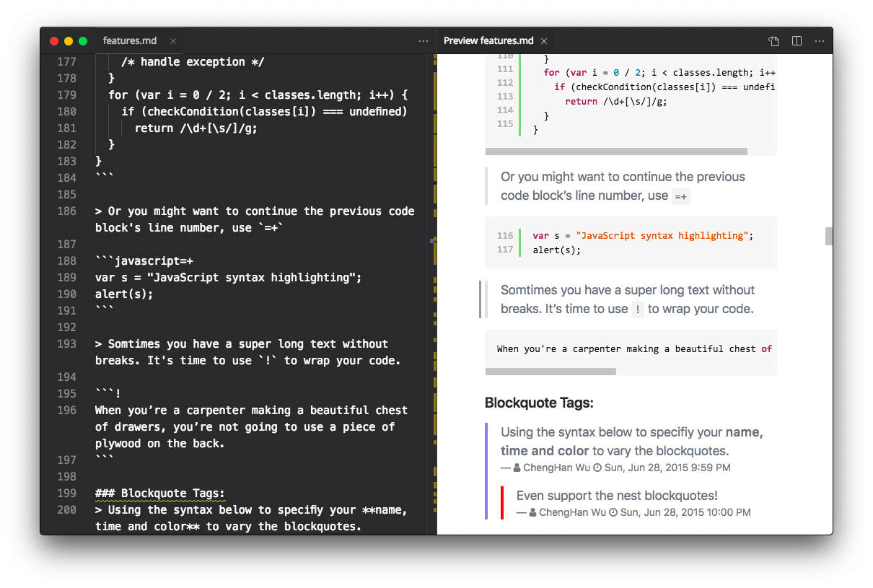
Task: Click the '```javascript=+' line in the editor
Action: click(144, 261)
